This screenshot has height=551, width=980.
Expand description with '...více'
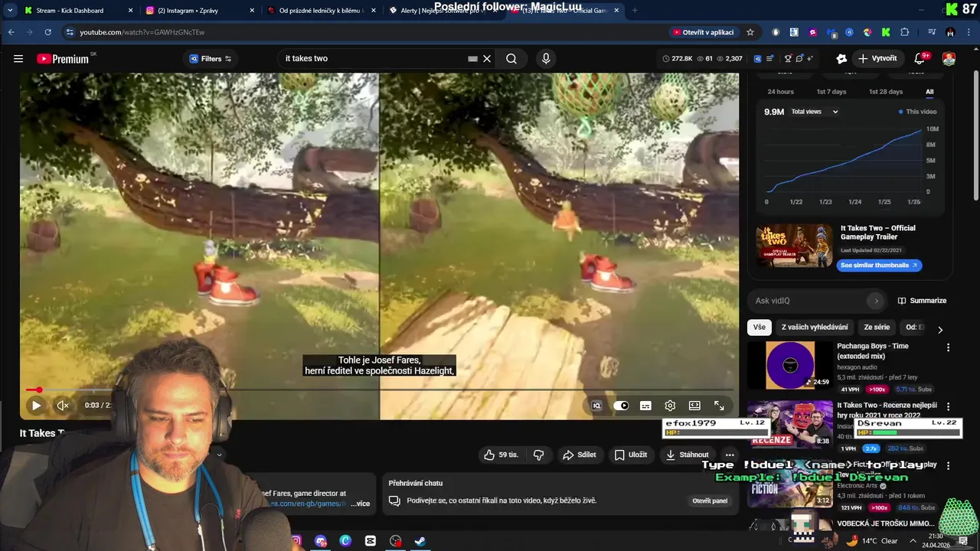(359, 504)
